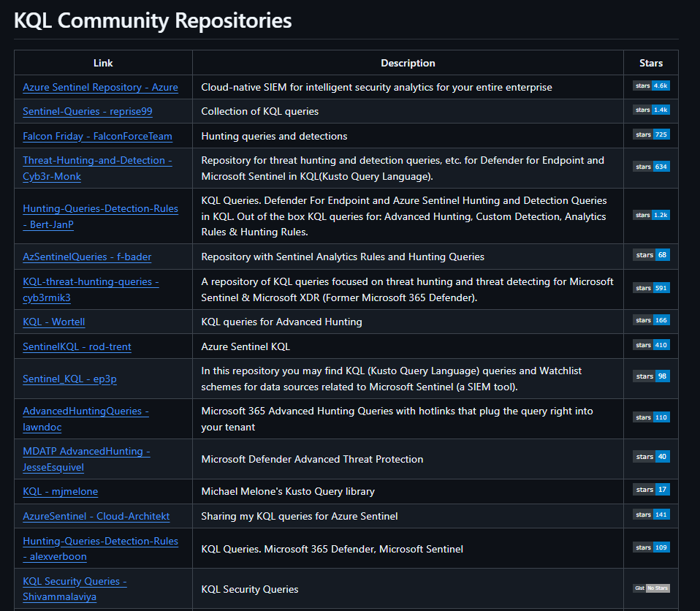This screenshot has height=611, width=700.
Task: Open the SentinelKQL - rod-trent link
Action: click(77, 346)
